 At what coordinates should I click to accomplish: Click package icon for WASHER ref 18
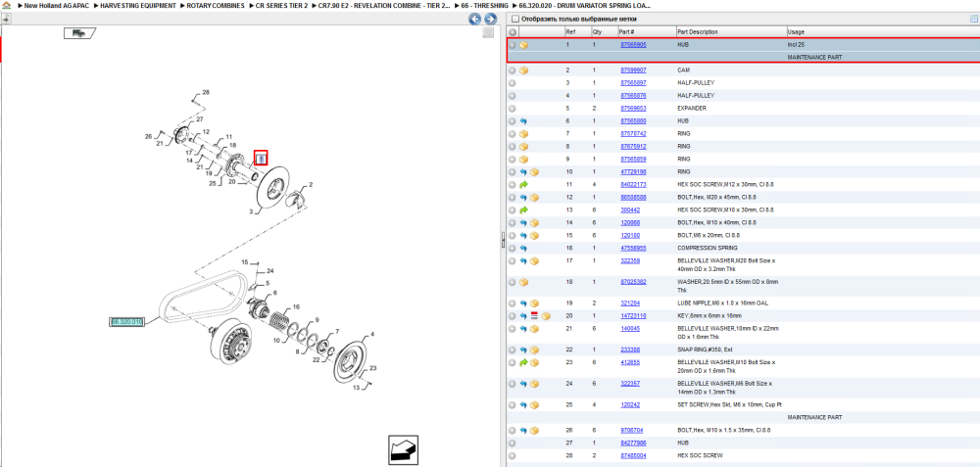tap(523, 282)
